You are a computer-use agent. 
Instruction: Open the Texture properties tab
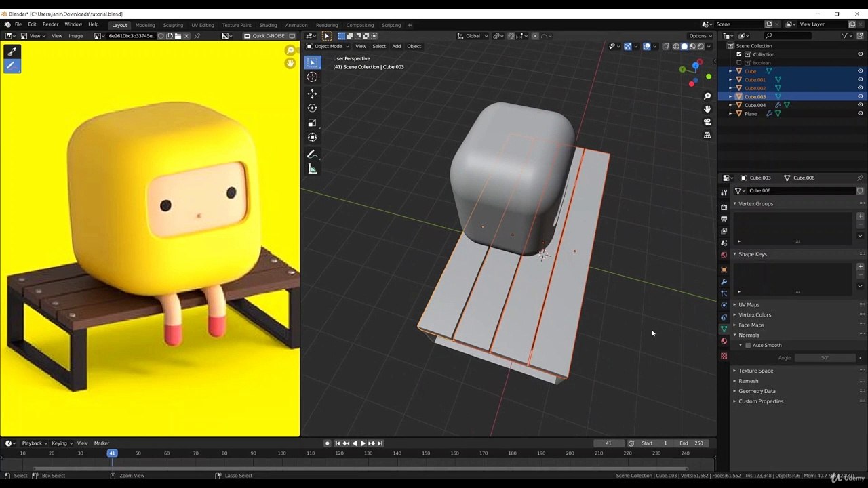tap(724, 356)
